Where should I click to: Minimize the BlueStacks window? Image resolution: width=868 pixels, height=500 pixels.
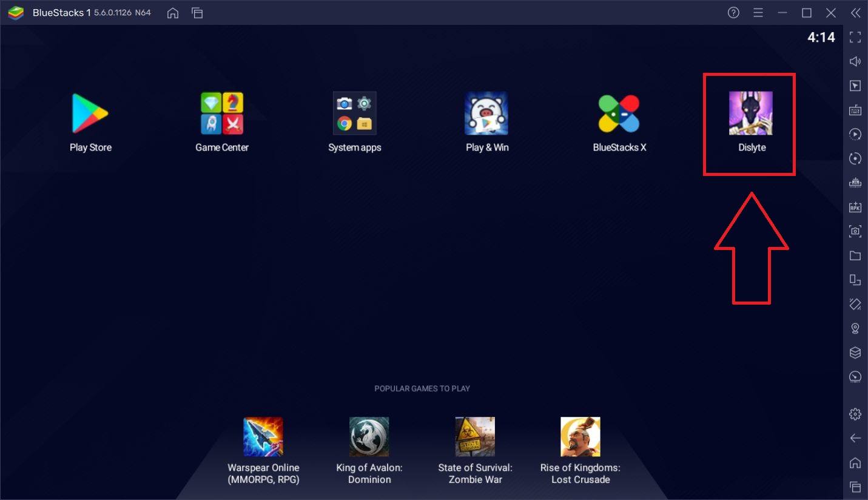782,13
